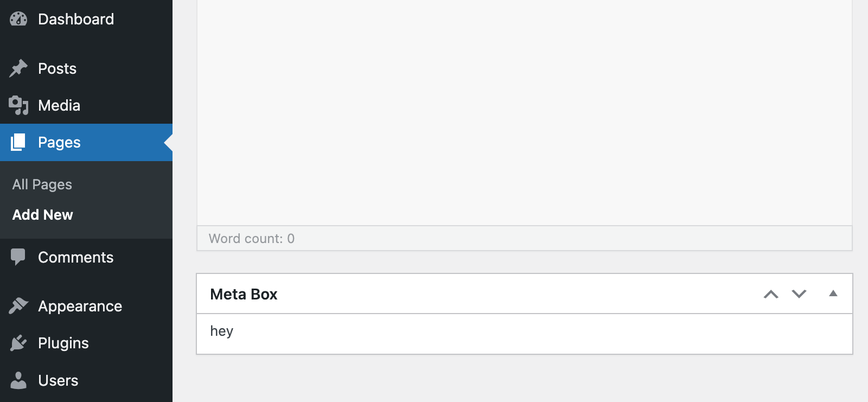This screenshot has width=868, height=402.
Task: Open the Plugins plug icon
Action: [x=18, y=342]
